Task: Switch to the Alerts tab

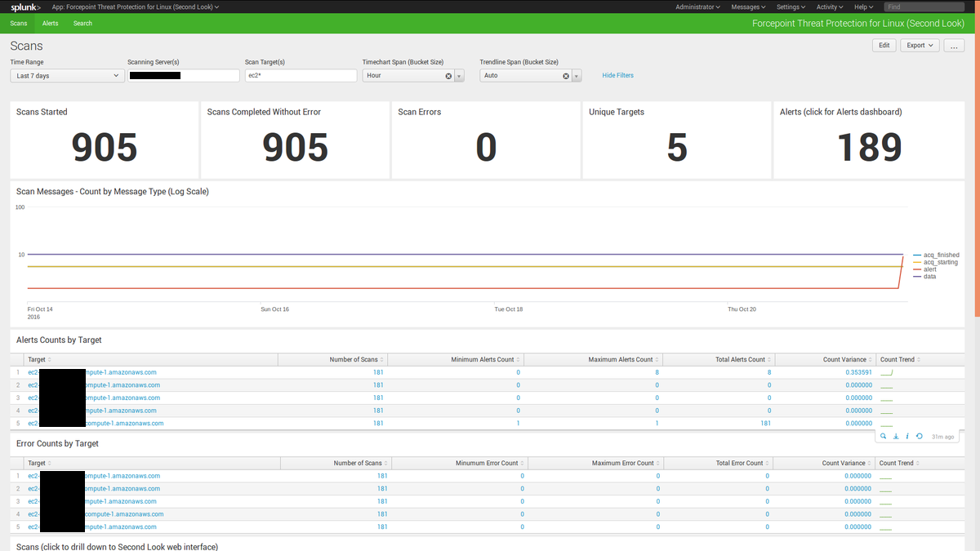Action: [50, 23]
